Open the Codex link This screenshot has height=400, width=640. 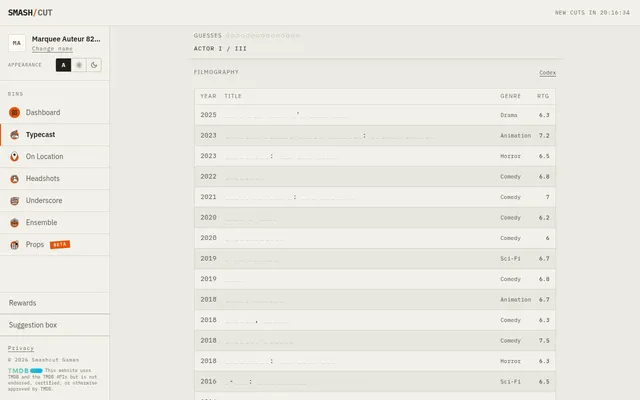547,73
